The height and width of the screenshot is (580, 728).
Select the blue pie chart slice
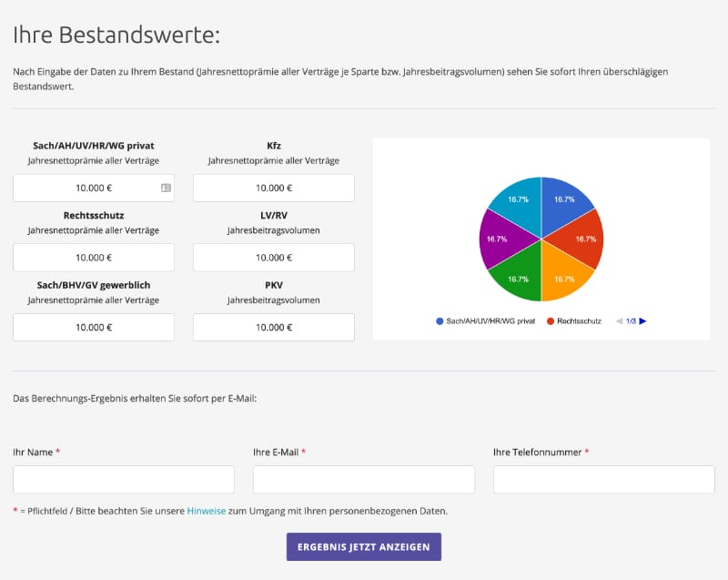point(564,205)
